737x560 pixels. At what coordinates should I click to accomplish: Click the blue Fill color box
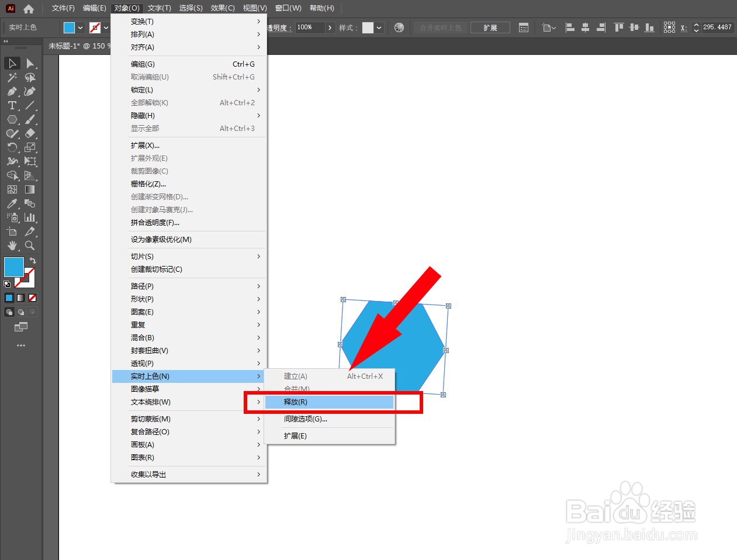pos(14,267)
